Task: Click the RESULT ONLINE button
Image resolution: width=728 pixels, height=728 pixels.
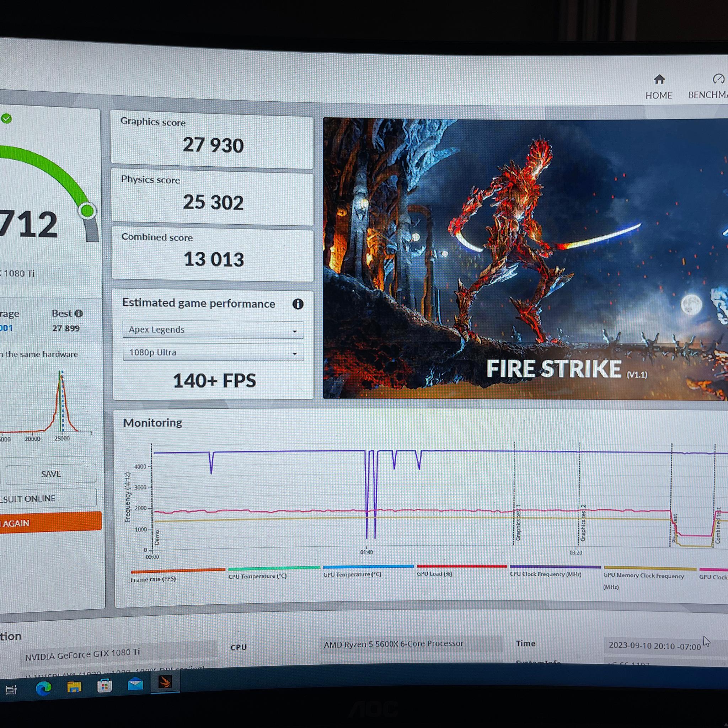Action: click(48, 498)
